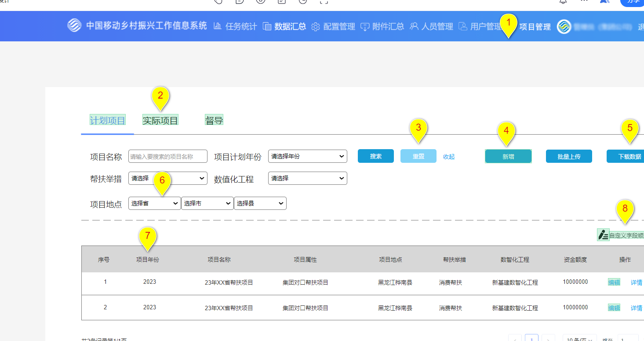Open the 项目计划年份 year dropdown
The width and height of the screenshot is (644, 341).
pyautogui.click(x=308, y=156)
